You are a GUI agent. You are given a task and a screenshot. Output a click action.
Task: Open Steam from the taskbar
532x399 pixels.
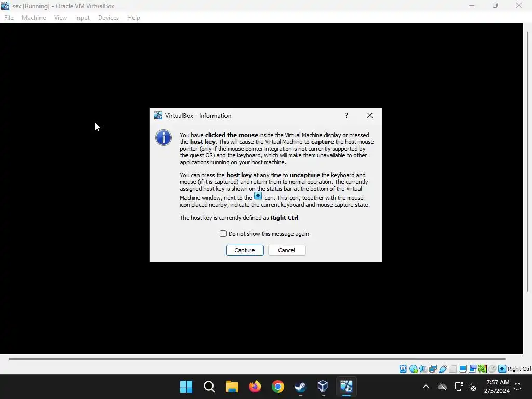pyautogui.click(x=301, y=387)
